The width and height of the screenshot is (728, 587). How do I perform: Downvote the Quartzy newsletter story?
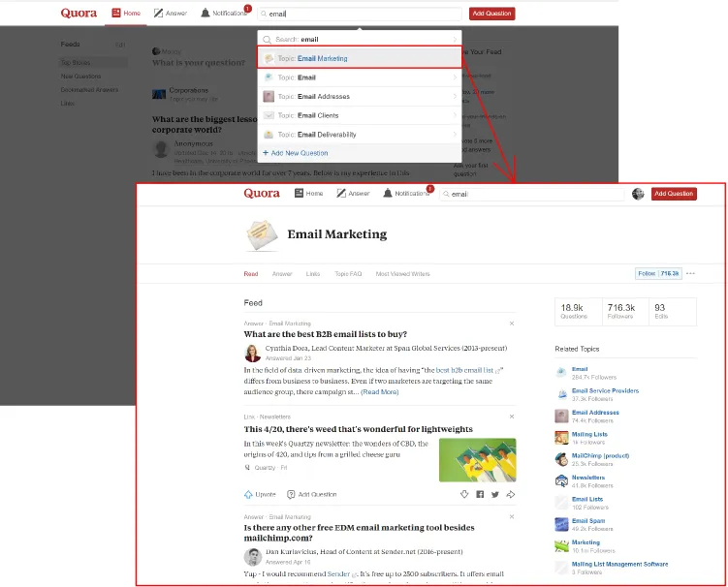click(x=464, y=494)
